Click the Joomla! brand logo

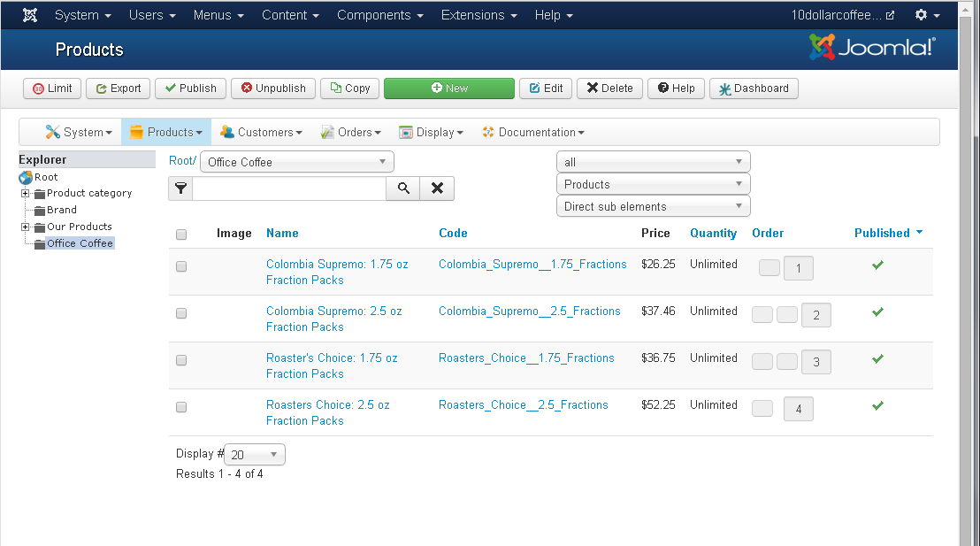coord(872,47)
